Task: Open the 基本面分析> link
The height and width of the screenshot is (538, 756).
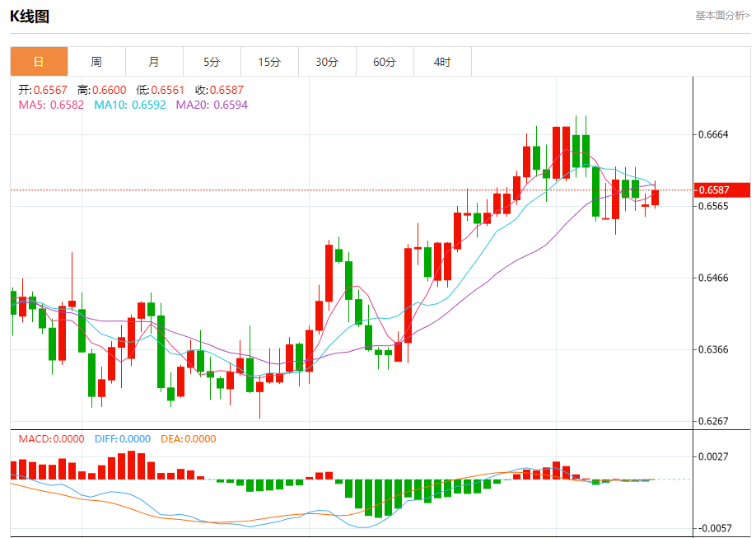Action: click(x=722, y=16)
